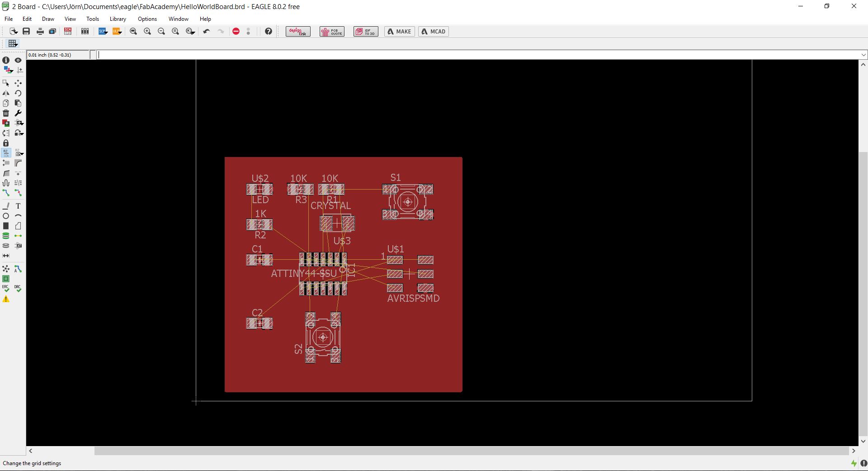Image resolution: width=868 pixels, height=471 pixels.
Task: Select the Smash tool
Action: coord(6,163)
